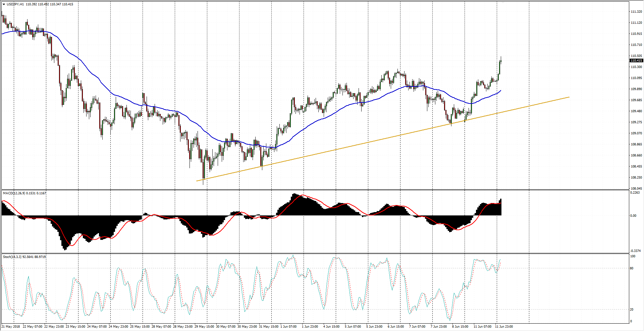Screen dimensions: 644x331
Task: Click the latest candlestick on the chart
Action: tap(500, 61)
